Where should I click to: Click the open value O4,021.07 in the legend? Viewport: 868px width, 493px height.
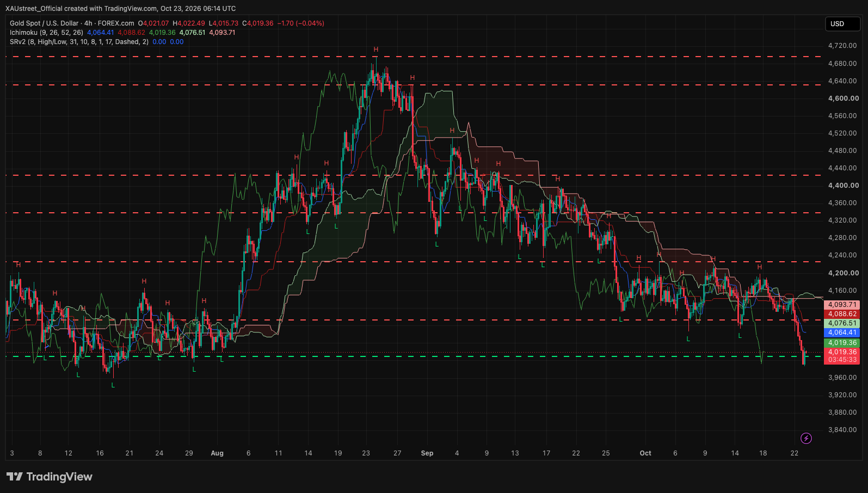pyautogui.click(x=153, y=23)
